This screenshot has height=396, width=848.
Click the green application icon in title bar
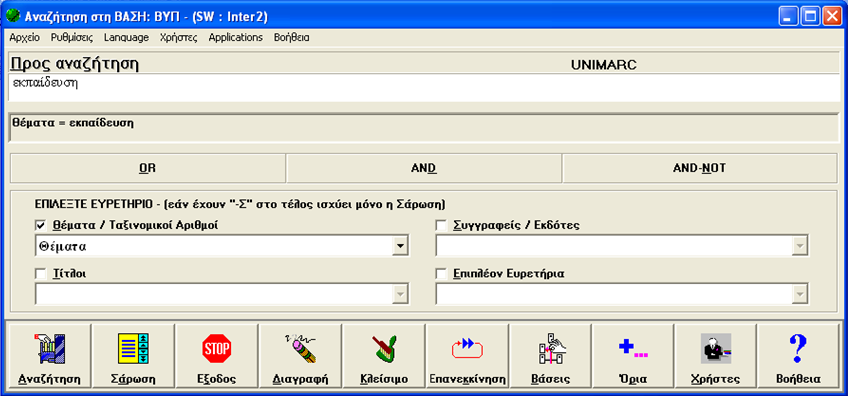coord(13,16)
